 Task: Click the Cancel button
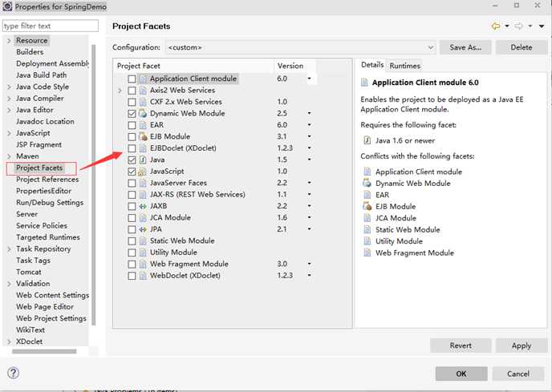click(518, 374)
